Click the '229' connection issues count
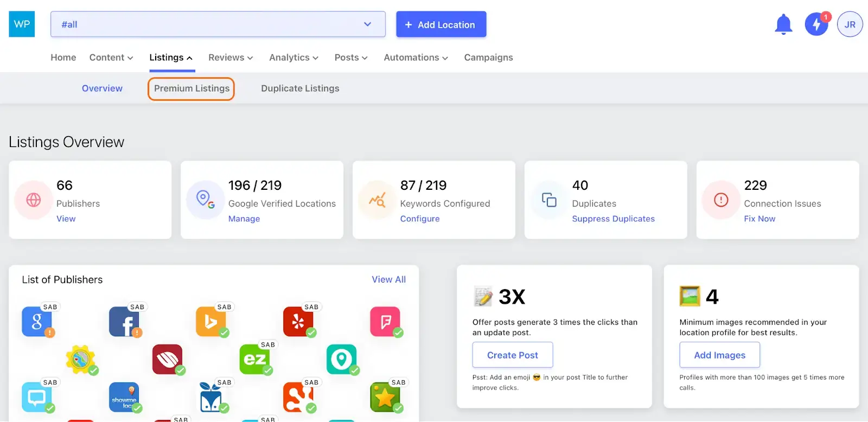868x422 pixels. [755, 186]
